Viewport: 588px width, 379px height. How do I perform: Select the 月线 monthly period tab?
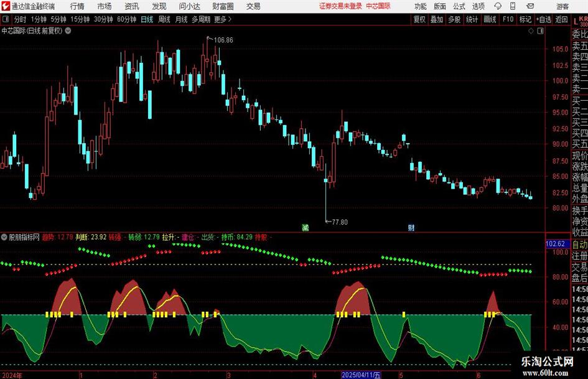[x=181, y=19]
